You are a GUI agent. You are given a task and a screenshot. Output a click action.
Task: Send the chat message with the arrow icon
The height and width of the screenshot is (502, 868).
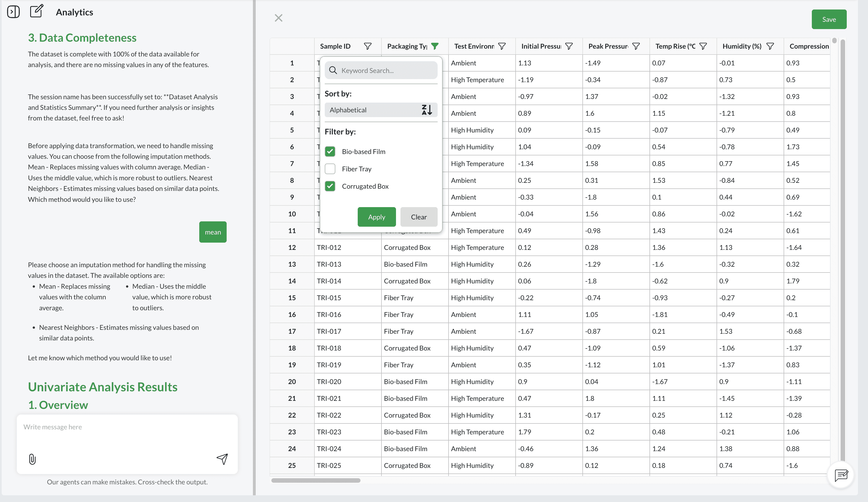pos(222,459)
